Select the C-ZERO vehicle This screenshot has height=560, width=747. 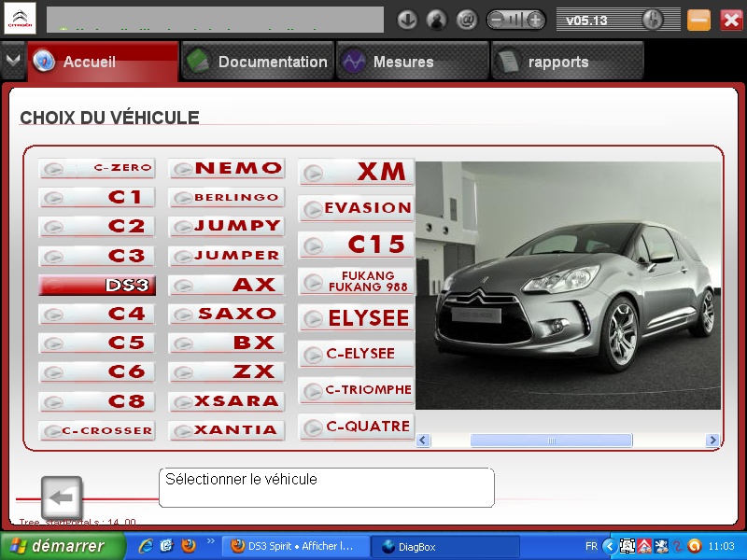pos(97,168)
